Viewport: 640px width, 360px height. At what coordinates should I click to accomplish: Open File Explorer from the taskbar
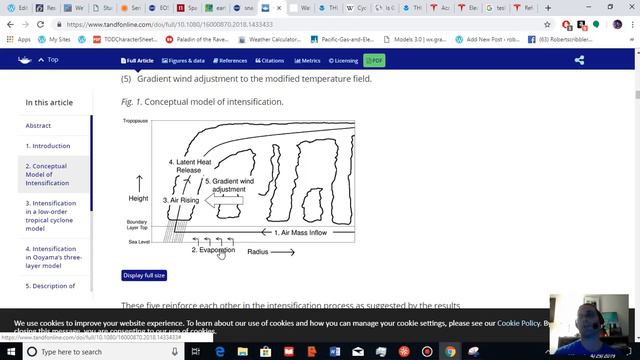pos(243,351)
